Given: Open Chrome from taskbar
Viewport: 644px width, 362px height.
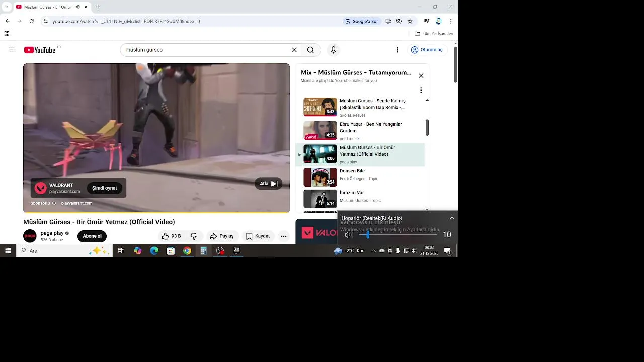Looking at the screenshot, I should click(x=187, y=251).
